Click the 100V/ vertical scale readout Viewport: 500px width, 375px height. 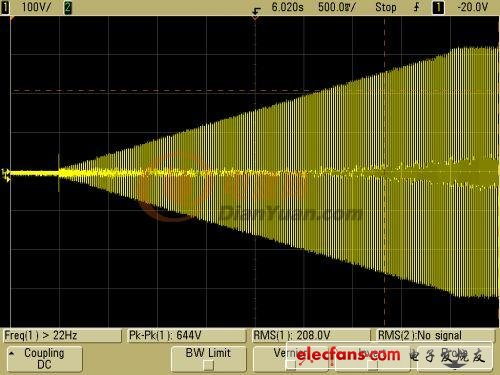point(36,7)
